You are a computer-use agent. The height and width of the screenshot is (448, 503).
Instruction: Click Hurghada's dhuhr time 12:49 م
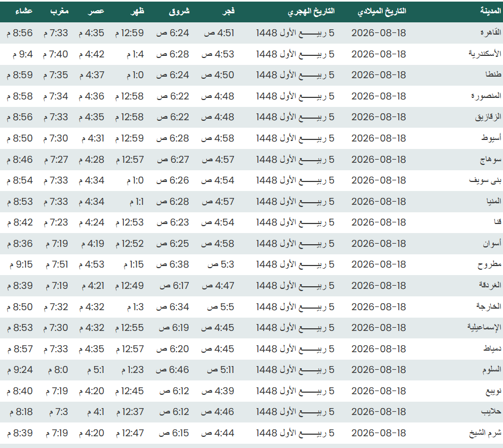[130, 285]
